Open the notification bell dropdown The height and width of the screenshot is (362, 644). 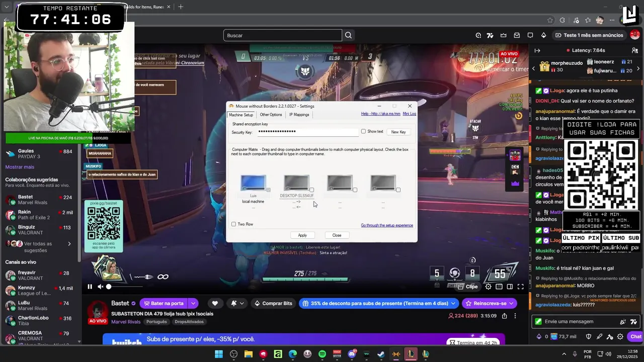click(237, 303)
